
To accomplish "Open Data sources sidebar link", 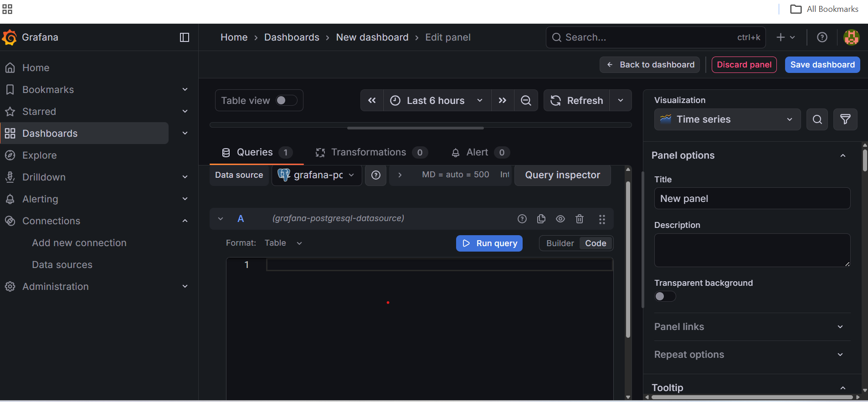I will click(62, 265).
